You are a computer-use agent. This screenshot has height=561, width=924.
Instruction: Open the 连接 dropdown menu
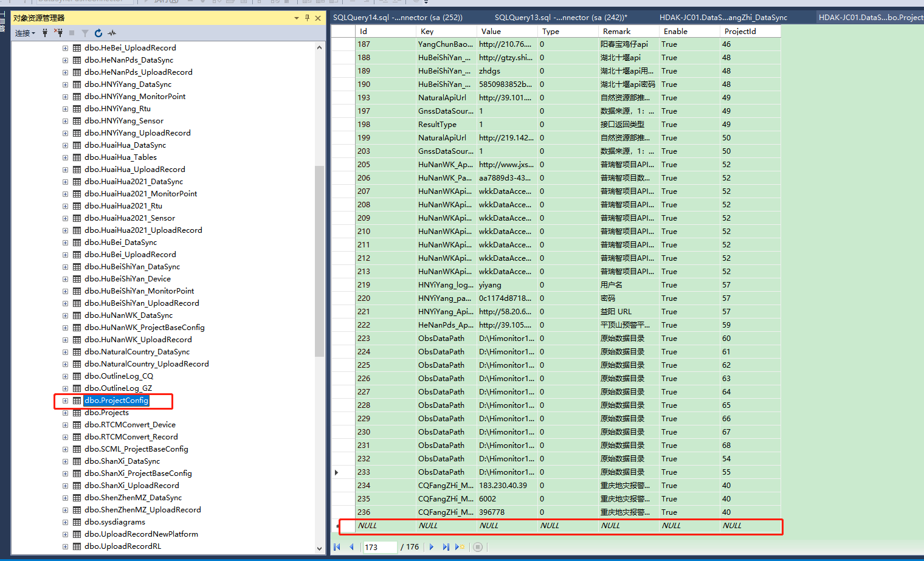coord(25,33)
